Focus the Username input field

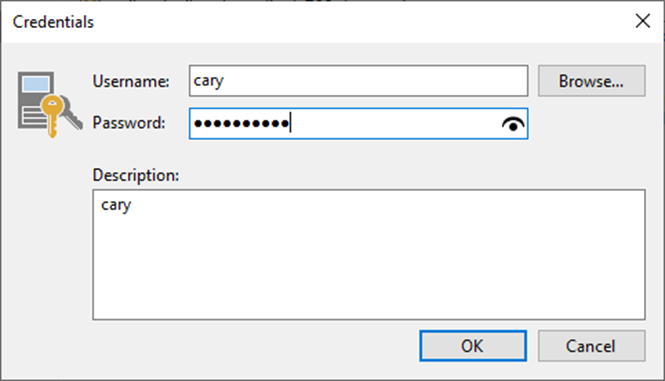tap(358, 81)
